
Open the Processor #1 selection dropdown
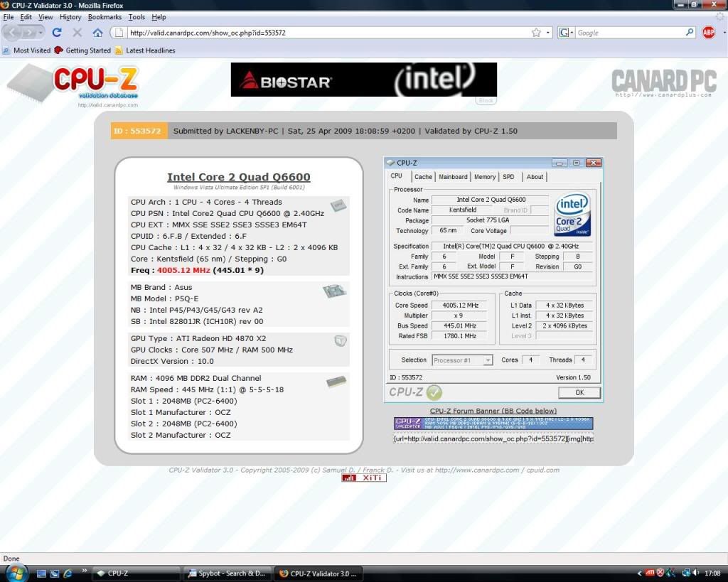pyautogui.click(x=488, y=360)
